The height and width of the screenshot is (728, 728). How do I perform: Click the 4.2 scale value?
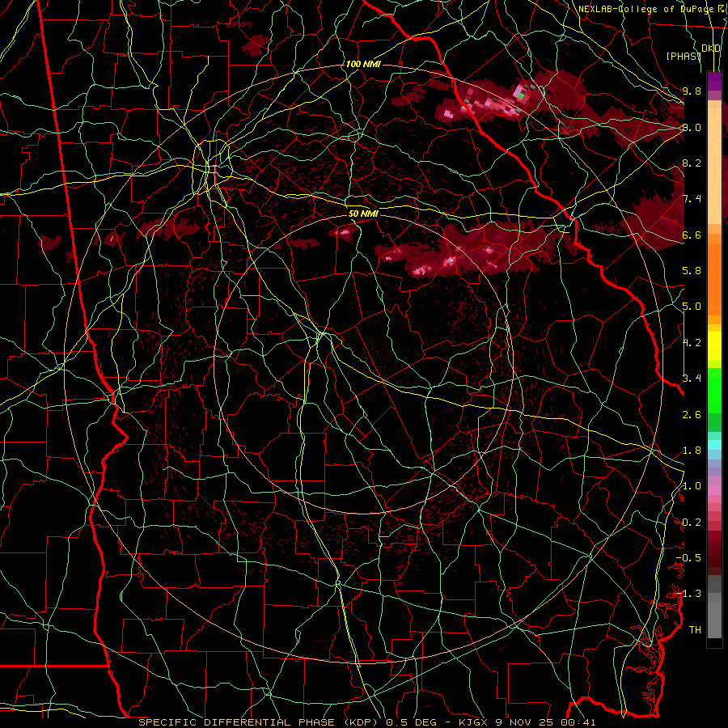pyautogui.click(x=692, y=342)
